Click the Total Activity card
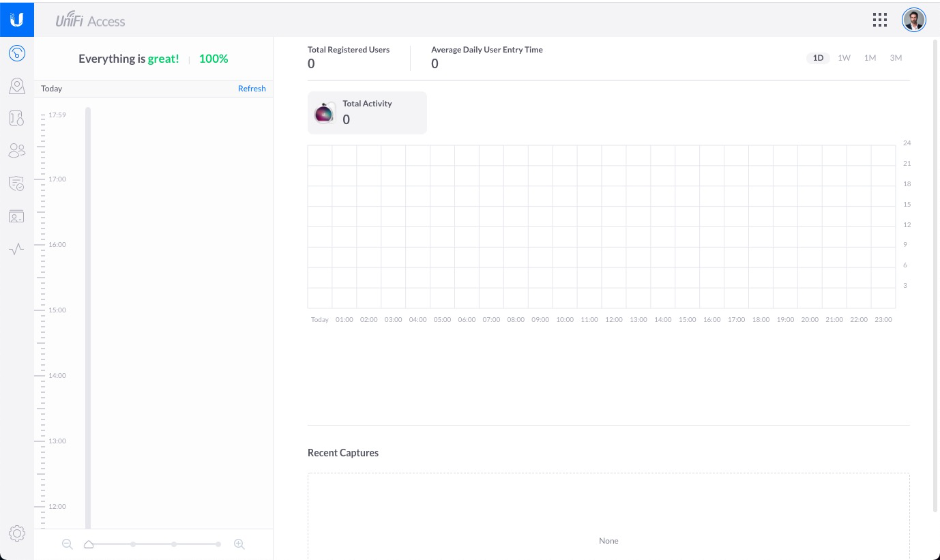 click(367, 113)
